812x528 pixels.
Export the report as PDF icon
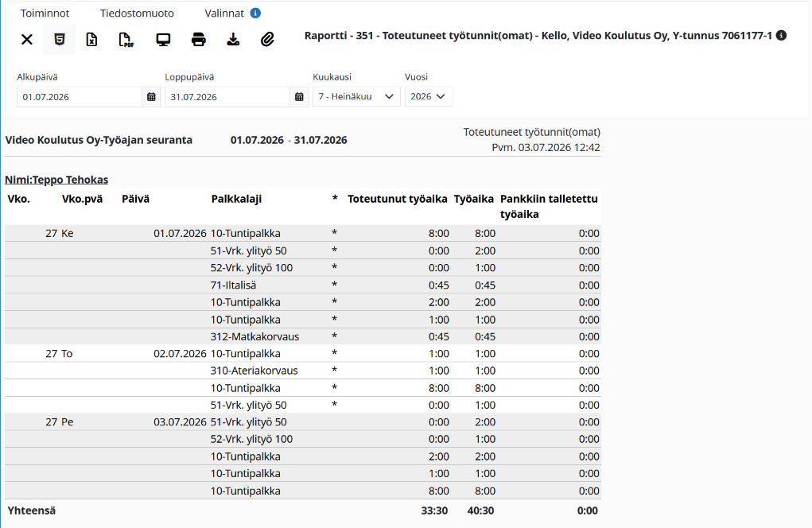[126, 39]
